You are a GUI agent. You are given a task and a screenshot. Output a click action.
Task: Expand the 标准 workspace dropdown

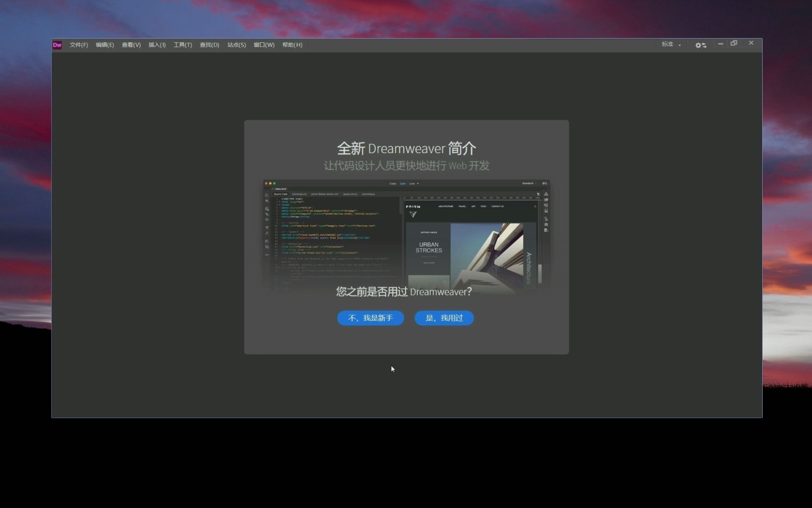point(671,44)
